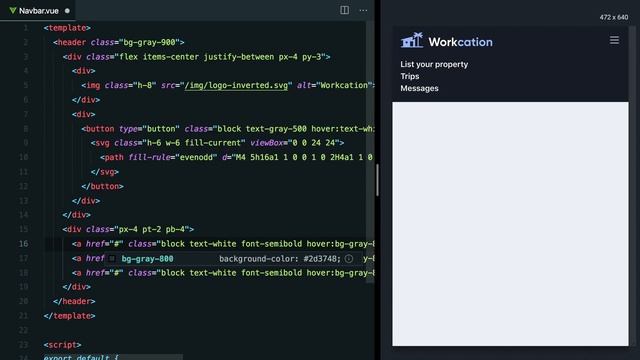Click the script tag on line 23
This screenshot has height=360, width=640.
pos(62,344)
